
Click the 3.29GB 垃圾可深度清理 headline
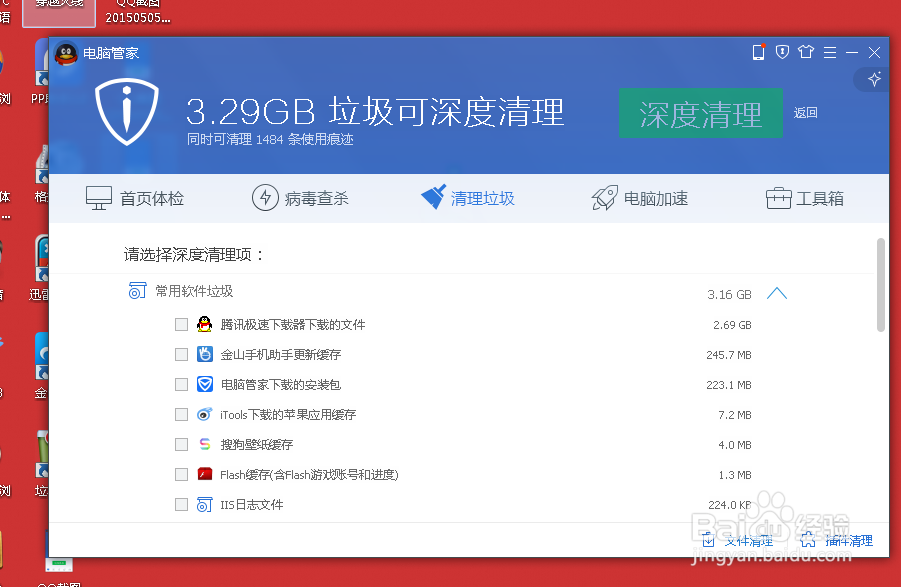375,111
